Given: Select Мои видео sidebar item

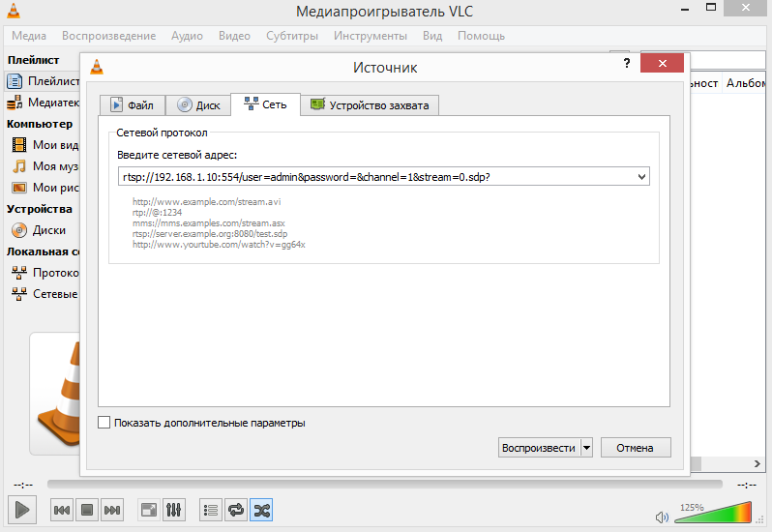Looking at the screenshot, I should (45, 145).
